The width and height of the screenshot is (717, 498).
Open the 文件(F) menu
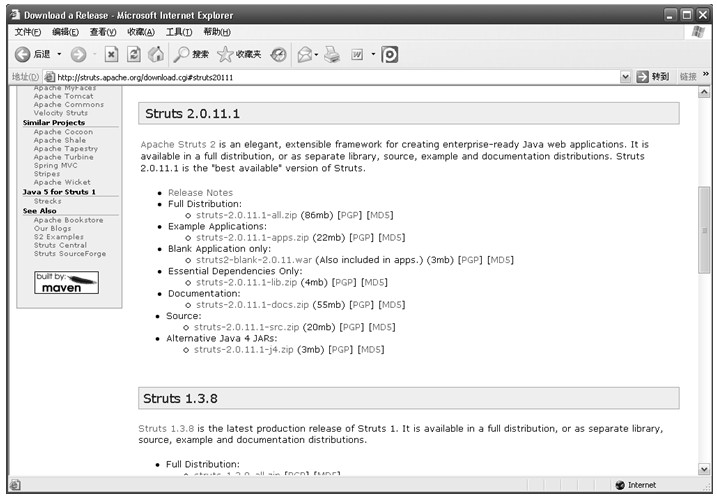click(x=27, y=32)
